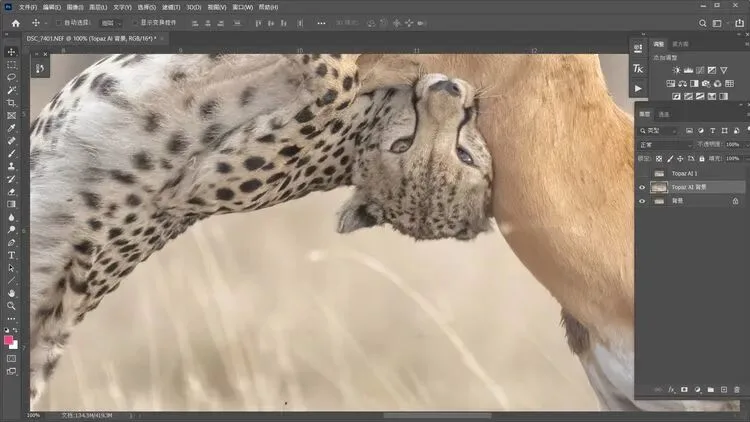Select the Move tool in the toolbar
The height and width of the screenshot is (422, 750).
[x=11, y=52]
